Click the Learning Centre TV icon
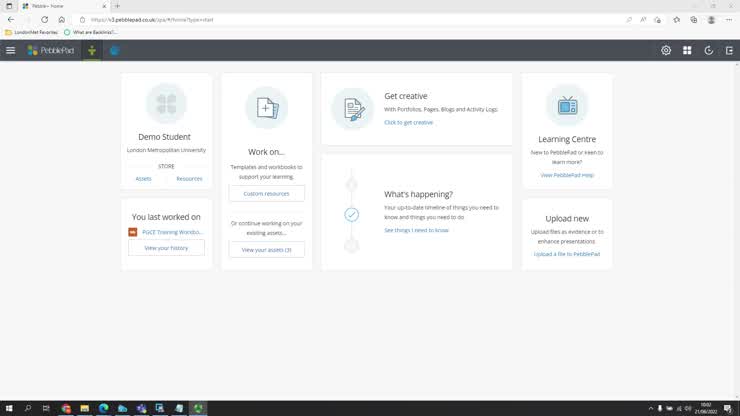The height and width of the screenshot is (416, 740). (x=567, y=105)
